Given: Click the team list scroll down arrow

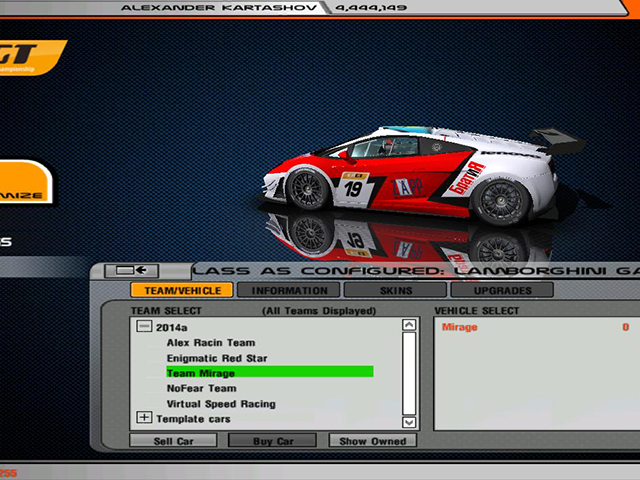Looking at the screenshot, I should click(409, 422).
